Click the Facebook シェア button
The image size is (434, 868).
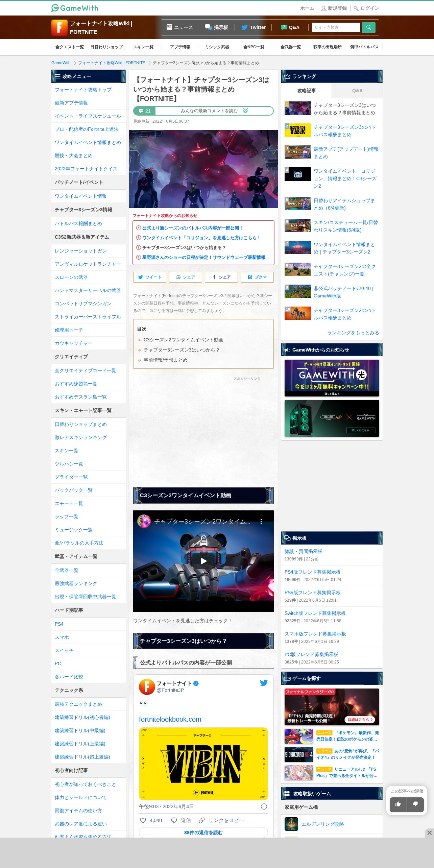(x=221, y=277)
